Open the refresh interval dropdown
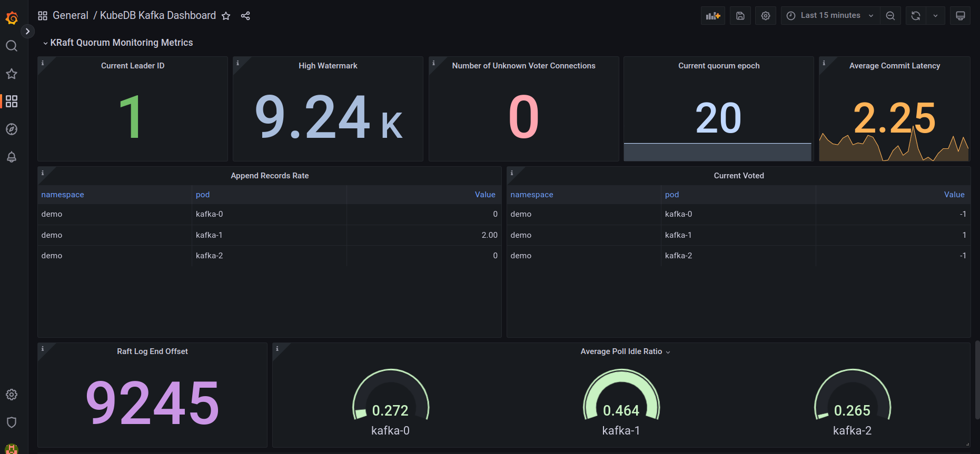The height and width of the screenshot is (454, 980). pos(935,16)
